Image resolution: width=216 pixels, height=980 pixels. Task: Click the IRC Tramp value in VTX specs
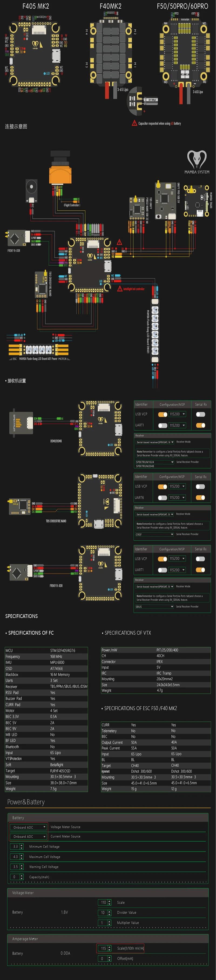tap(164, 673)
